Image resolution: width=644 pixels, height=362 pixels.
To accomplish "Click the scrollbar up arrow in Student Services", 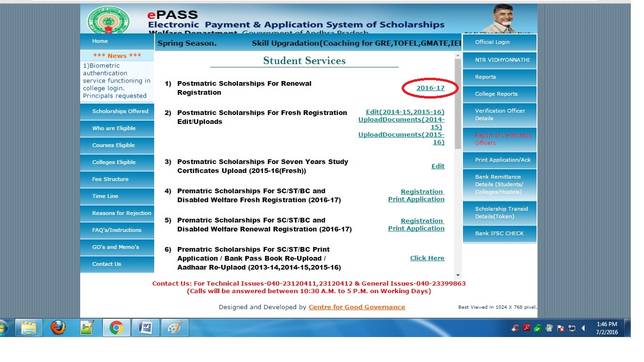I will (458, 56).
